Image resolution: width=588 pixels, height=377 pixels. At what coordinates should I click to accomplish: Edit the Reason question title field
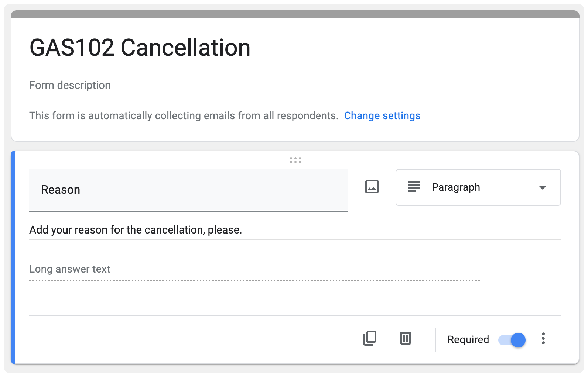coord(188,190)
